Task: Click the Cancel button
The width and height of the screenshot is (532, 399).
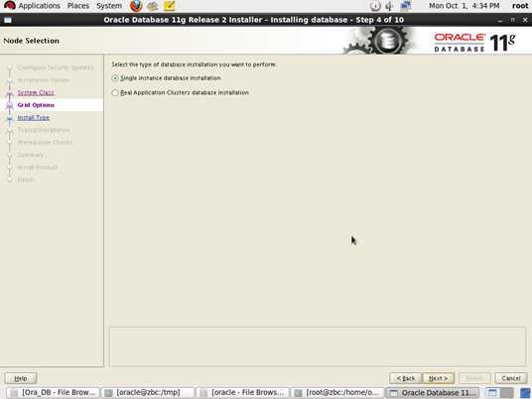Action: tap(510, 378)
